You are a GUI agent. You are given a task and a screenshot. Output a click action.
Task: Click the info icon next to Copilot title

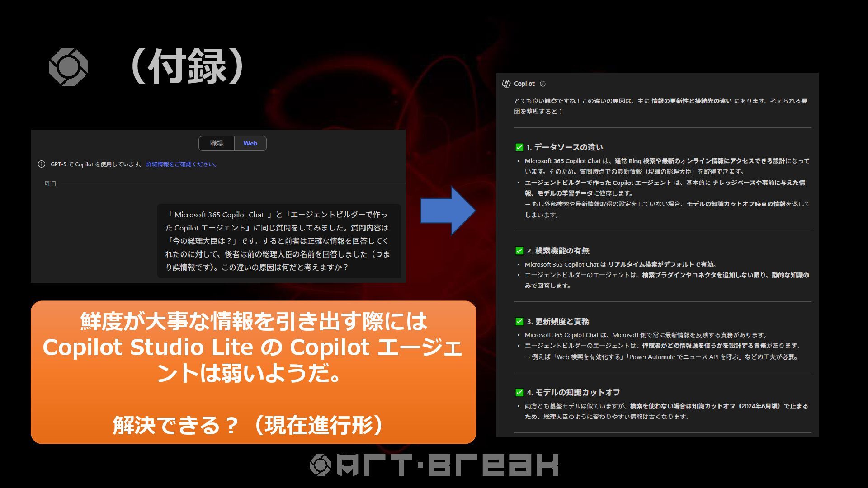click(x=543, y=84)
